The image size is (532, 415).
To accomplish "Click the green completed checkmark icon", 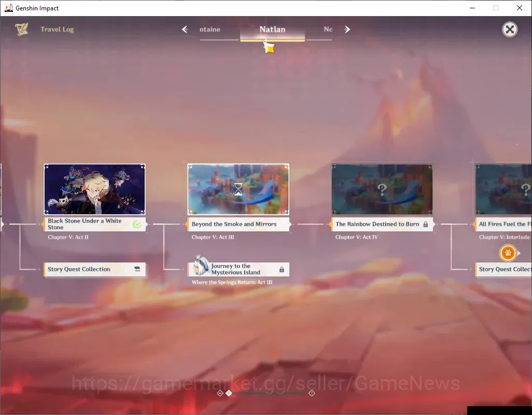I will [x=137, y=224].
